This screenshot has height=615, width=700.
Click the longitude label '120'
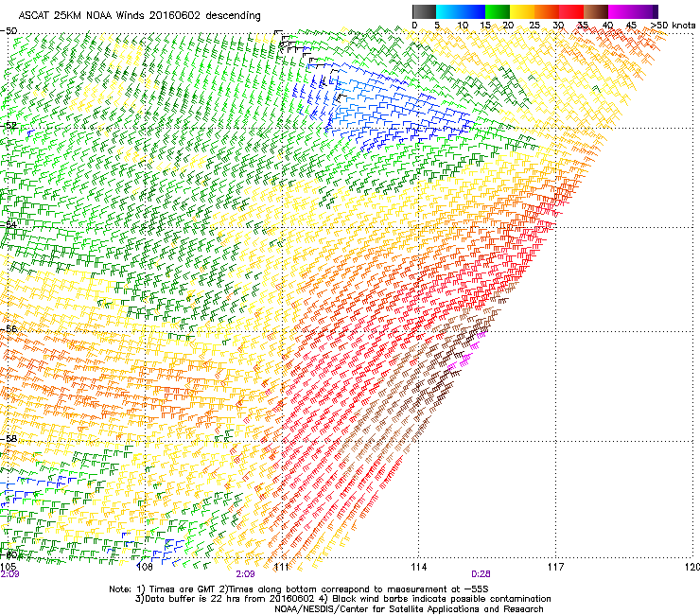[x=692, y=567]
